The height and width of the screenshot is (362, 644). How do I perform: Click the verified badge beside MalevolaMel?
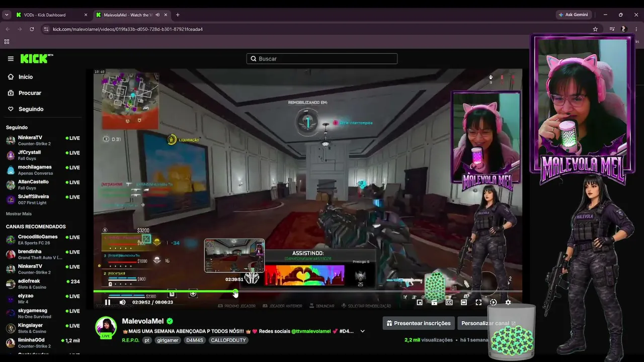[x=170, y=321]
